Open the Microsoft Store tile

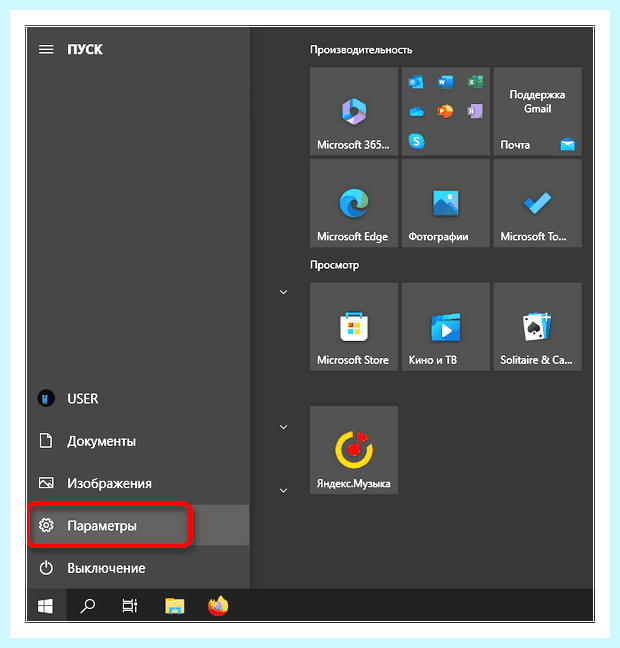(354, 326)
